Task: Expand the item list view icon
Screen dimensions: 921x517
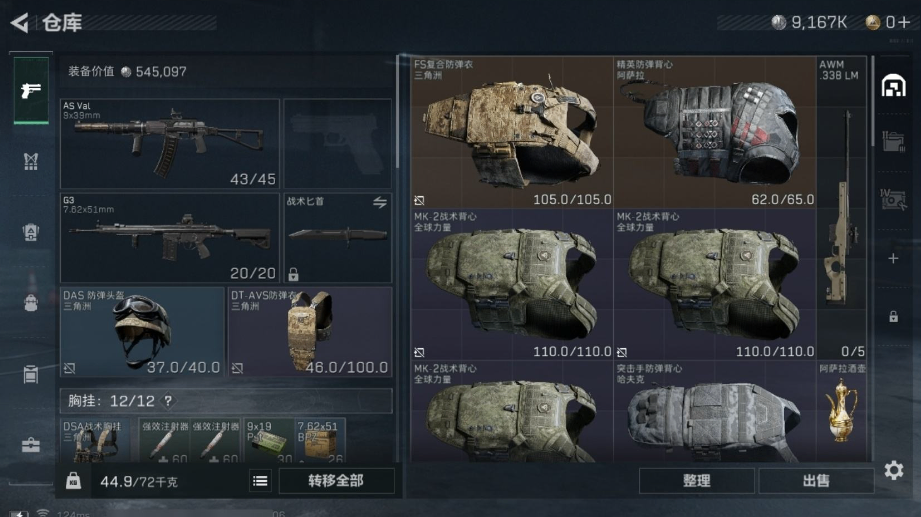Action: 260,481
